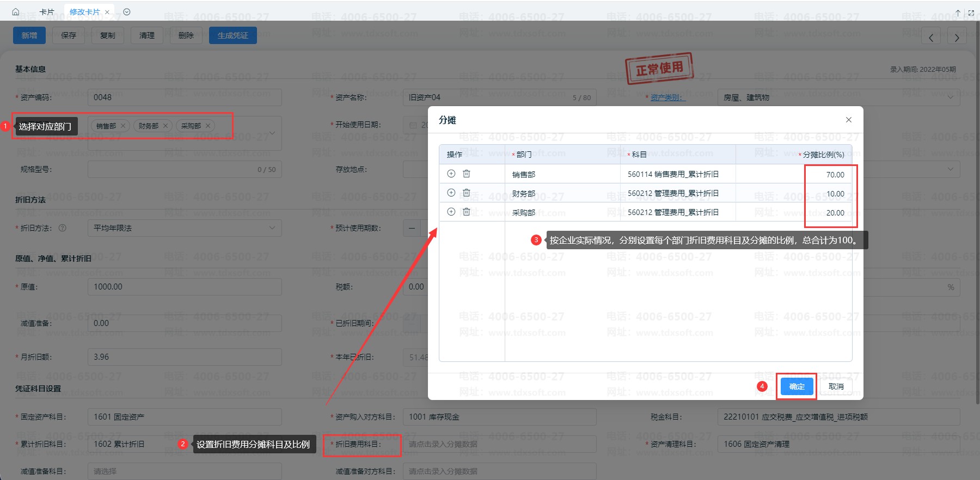Go to the next card arrow
980x480 pixels.
tap(957, 38)
